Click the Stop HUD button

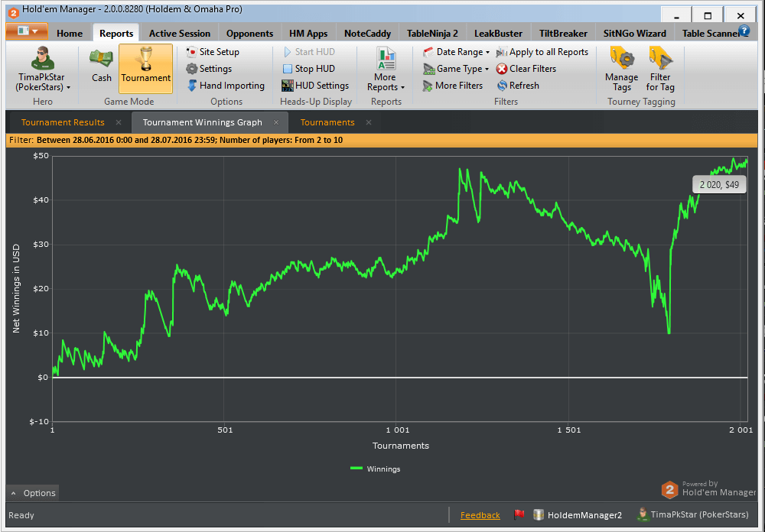(x=308, y=69)
